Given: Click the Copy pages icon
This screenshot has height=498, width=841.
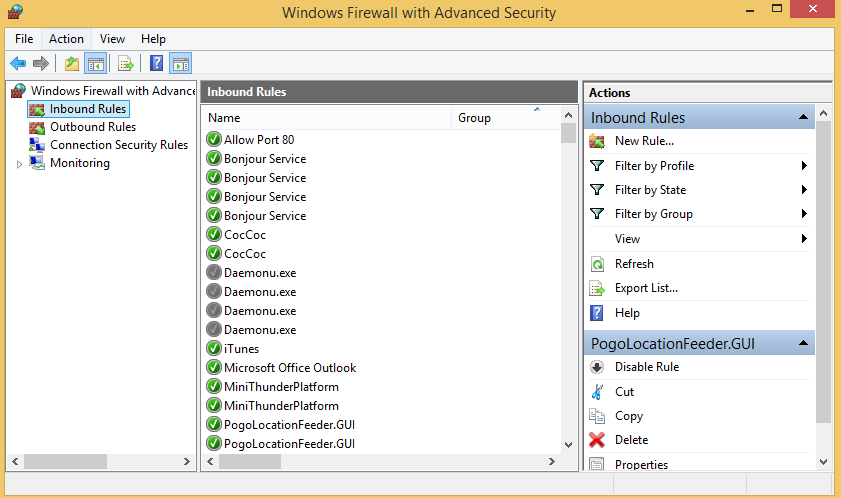Looking at the screenshot, I should (x=597, y=416).
